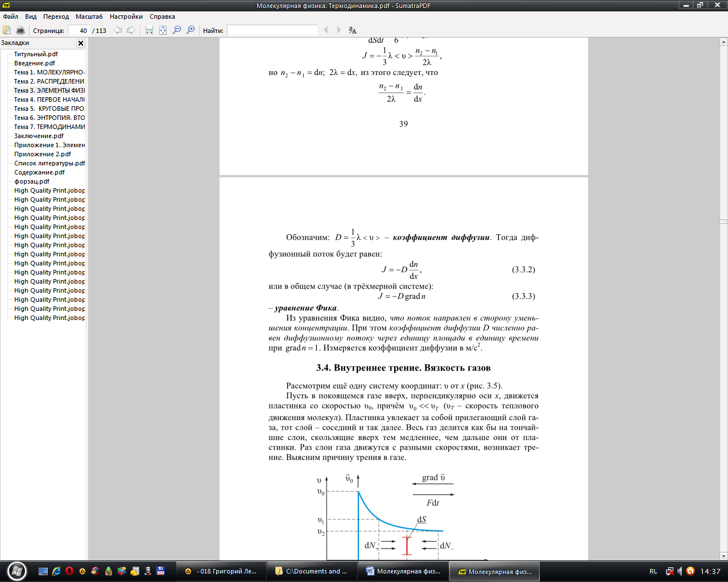Click section heading 3.4. Внутреннее трение
728x582 pixels.
pyautogui.click(x=403, y=368)
